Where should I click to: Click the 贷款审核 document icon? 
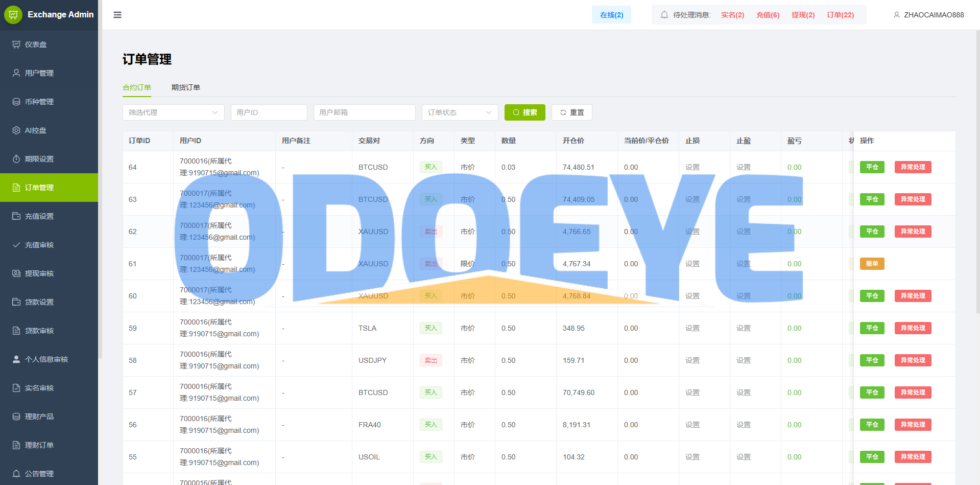pos(16,331)
